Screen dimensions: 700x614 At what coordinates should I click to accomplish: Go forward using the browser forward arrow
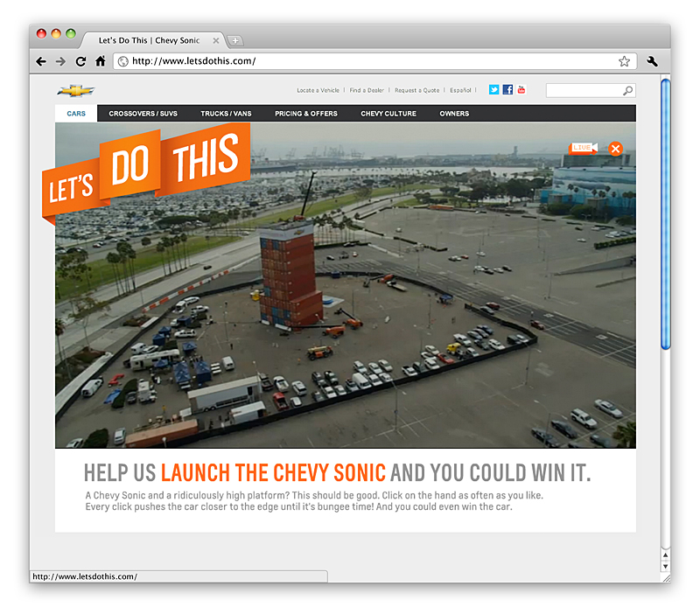pyautogui.click(x=60, y=61)
